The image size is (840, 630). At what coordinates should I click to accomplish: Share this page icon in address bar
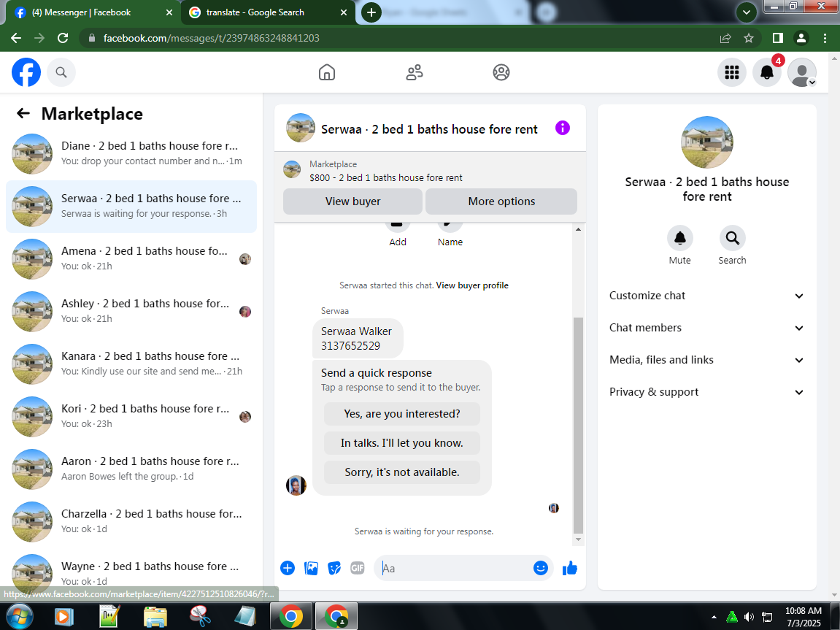725,38
